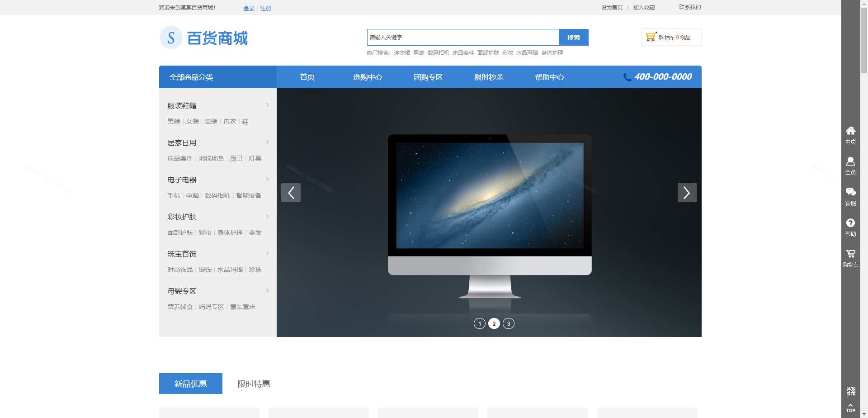This screenshot has height=418, width=868.
Task: Click the 登录 login link
Action: pos(249,8)
